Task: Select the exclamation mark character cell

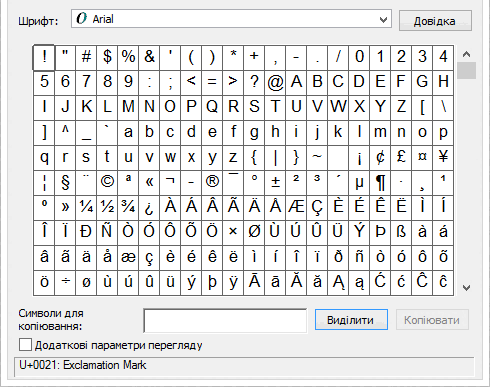Action: coord(44,57)
